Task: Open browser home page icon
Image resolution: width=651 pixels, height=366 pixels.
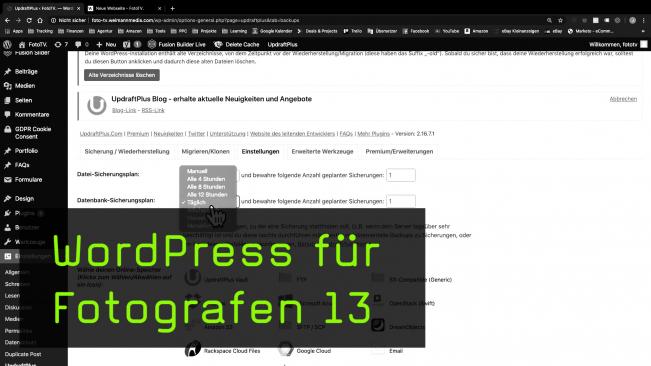Action: pyautogui.click(x=40, y=20)
